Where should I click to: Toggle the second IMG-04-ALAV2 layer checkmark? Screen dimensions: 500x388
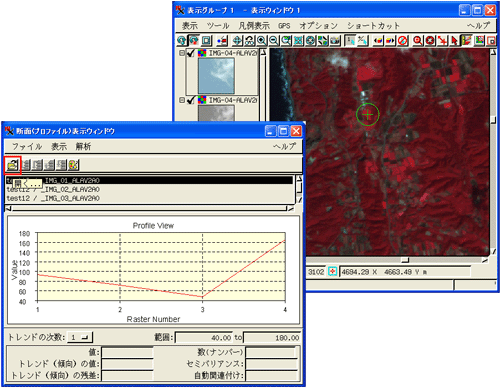pos(191,100)
